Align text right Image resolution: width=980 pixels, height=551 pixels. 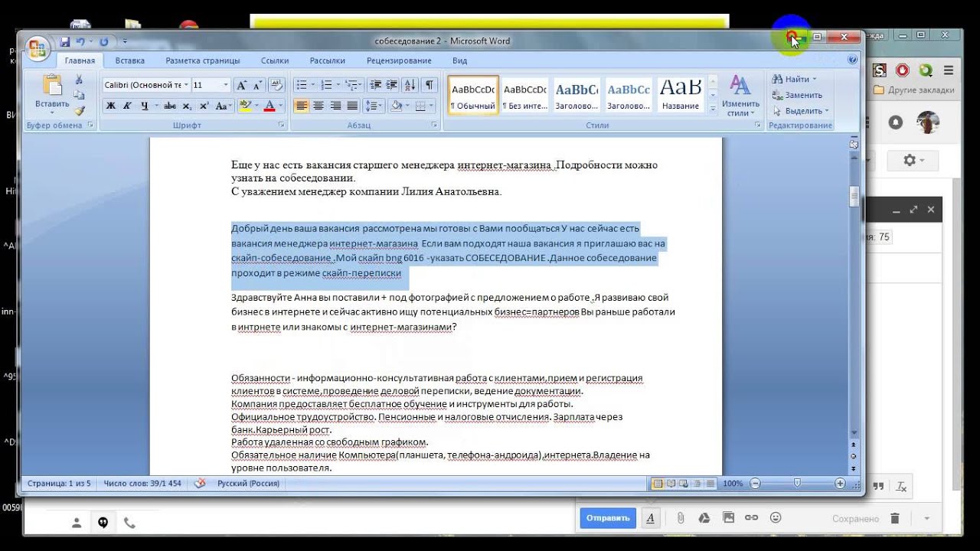(x=335, y=106)
